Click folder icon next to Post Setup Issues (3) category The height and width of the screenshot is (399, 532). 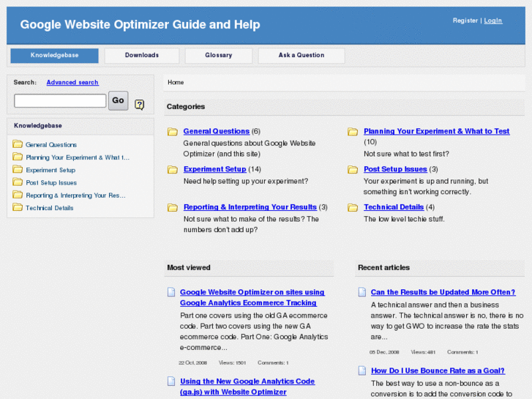pyautogui.click(x=353, y=169)
